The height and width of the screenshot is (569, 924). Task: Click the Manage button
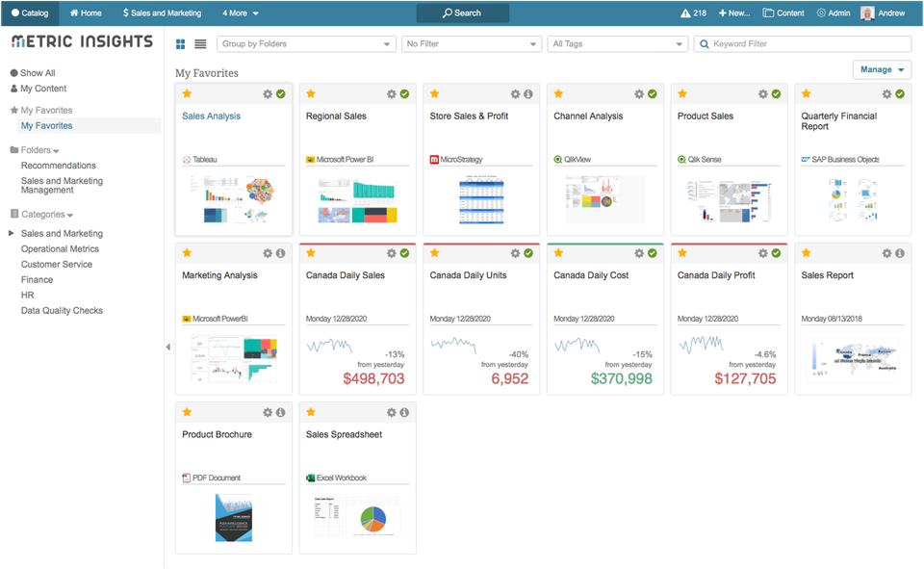click(879, 70)
